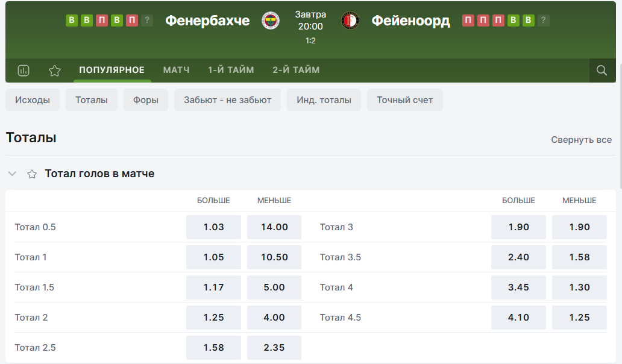Bet Тотал 1.5 больше at 1.17
622x364 pixels.
pos(213,287)
